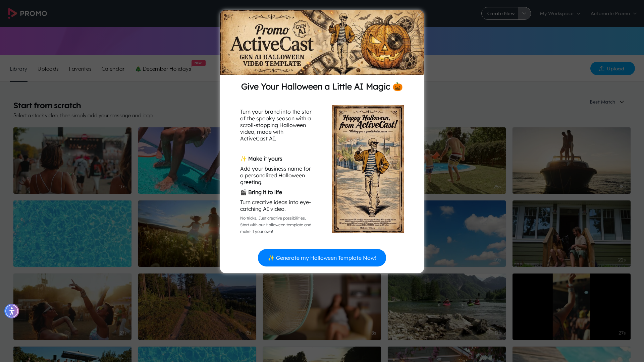Open the Best Match sort dropdown
The width and height of the screenshot is (644, 362).
(x=607, y=102)
